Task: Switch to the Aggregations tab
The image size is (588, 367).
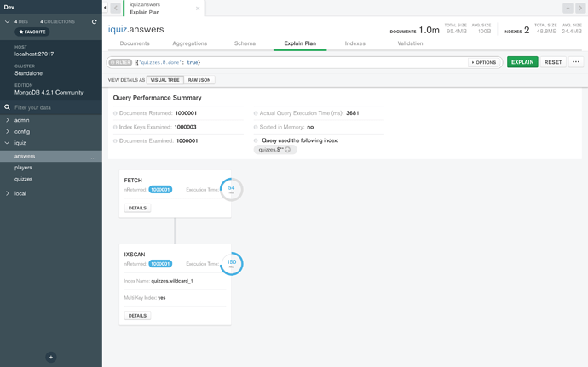Action: 189,43
